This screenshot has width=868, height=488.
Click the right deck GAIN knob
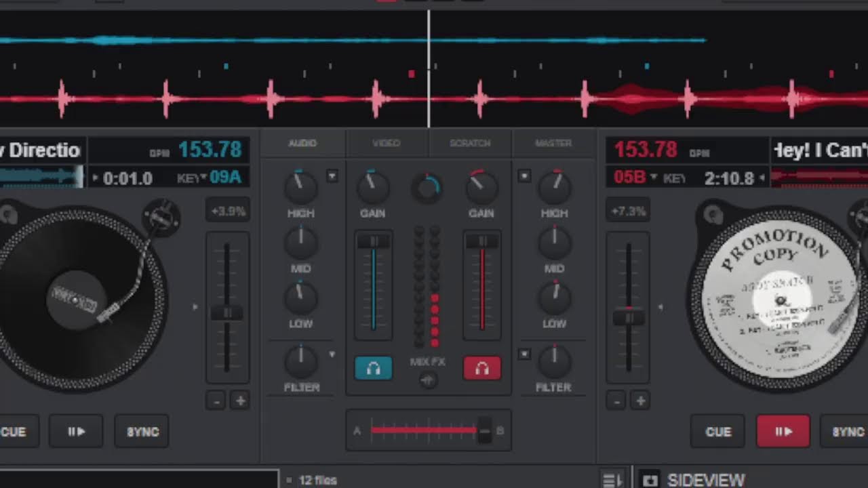[x=481, y=188]
